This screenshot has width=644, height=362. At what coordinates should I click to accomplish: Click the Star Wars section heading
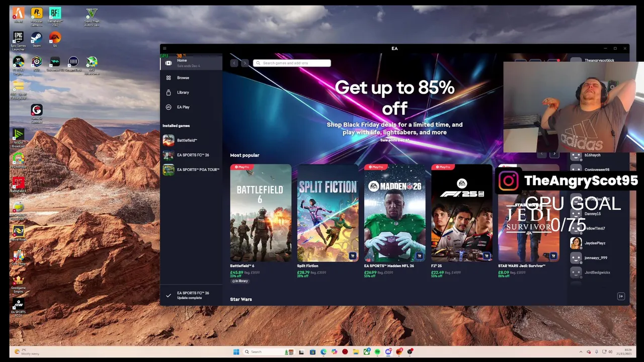tap(241, 299)
